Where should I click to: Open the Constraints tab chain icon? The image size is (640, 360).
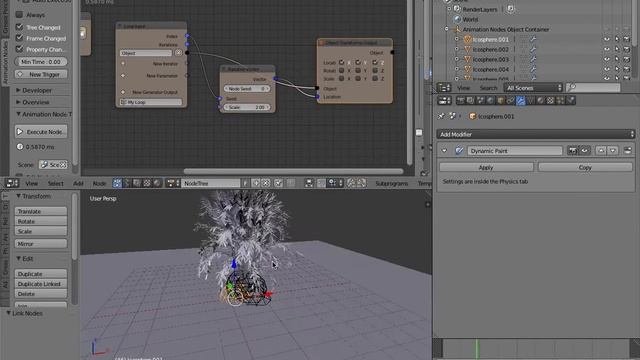tap(511, 100)
